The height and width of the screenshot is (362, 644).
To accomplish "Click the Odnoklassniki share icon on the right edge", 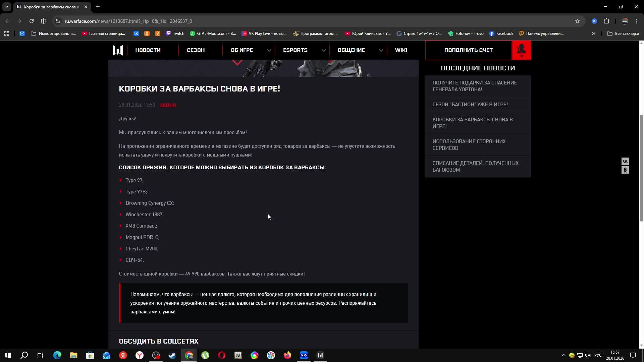I will coord(625,170).
